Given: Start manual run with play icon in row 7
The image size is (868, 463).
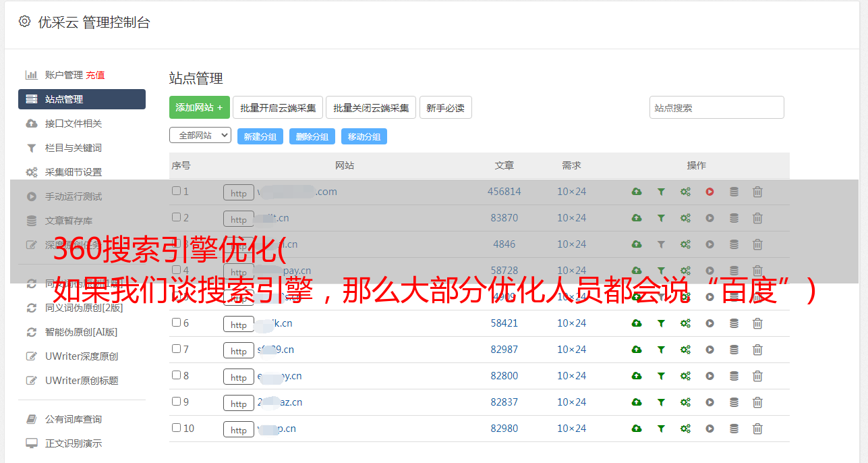Looking at the screenshot, I should click(x=710, y=350).
